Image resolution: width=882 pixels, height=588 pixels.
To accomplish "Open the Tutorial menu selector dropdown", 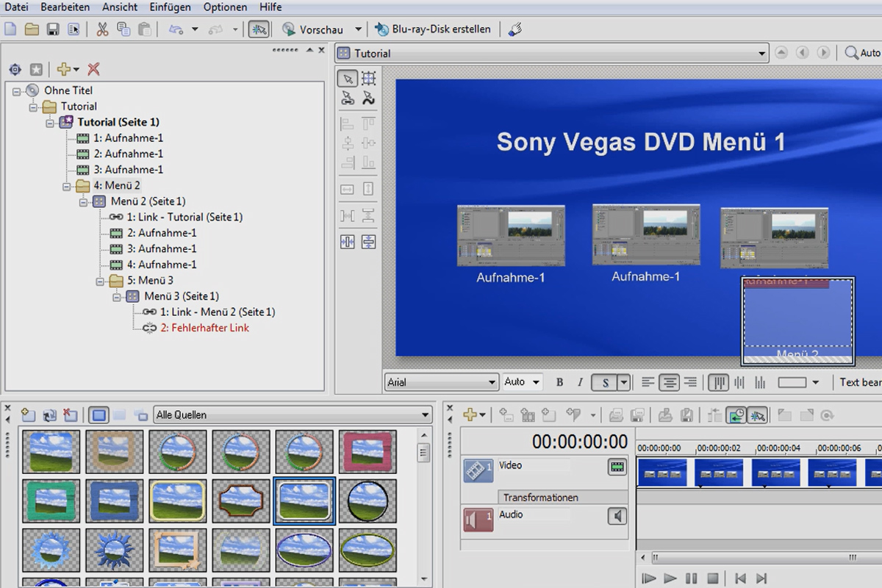I will pos(762,54).
